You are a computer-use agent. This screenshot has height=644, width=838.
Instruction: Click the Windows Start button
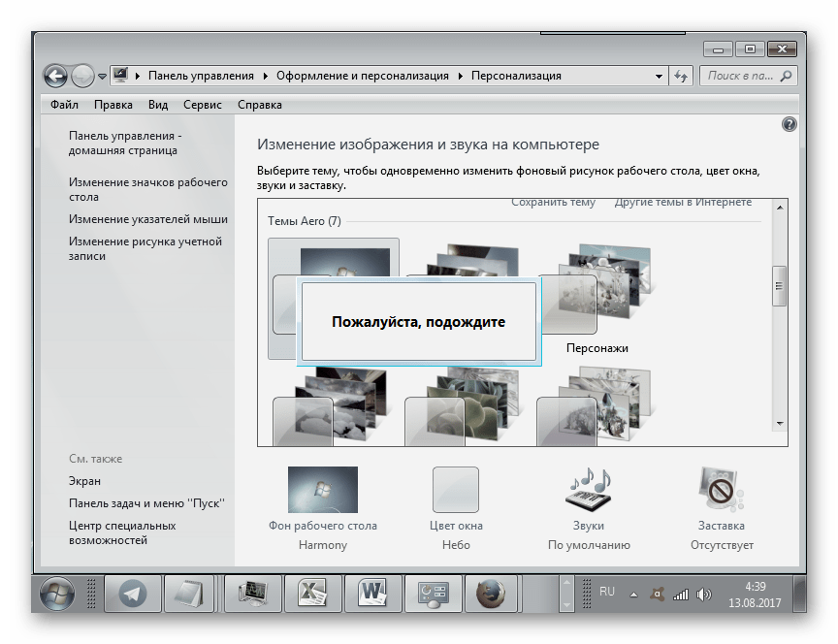point(57,594)
